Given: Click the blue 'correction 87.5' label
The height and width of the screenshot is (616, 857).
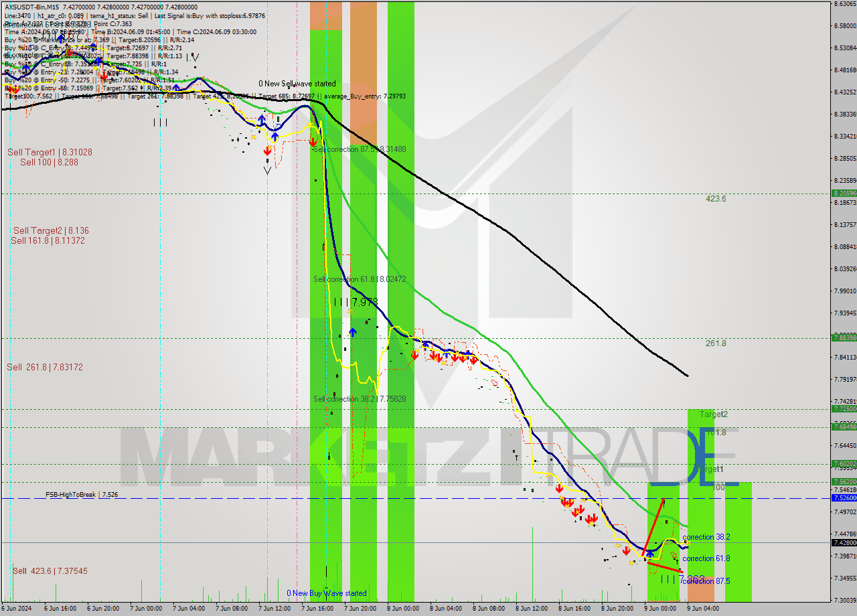Looking at the screenshot, I should pyautogui.click(x=706, y=581).
